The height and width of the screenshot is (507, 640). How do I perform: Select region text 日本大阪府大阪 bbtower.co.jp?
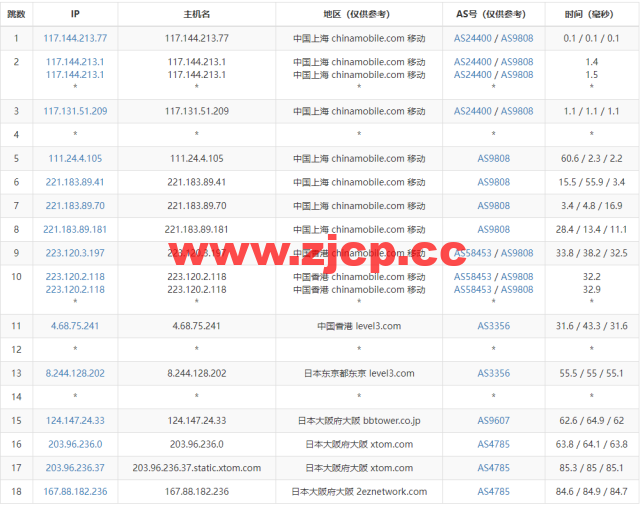[359, 420]
